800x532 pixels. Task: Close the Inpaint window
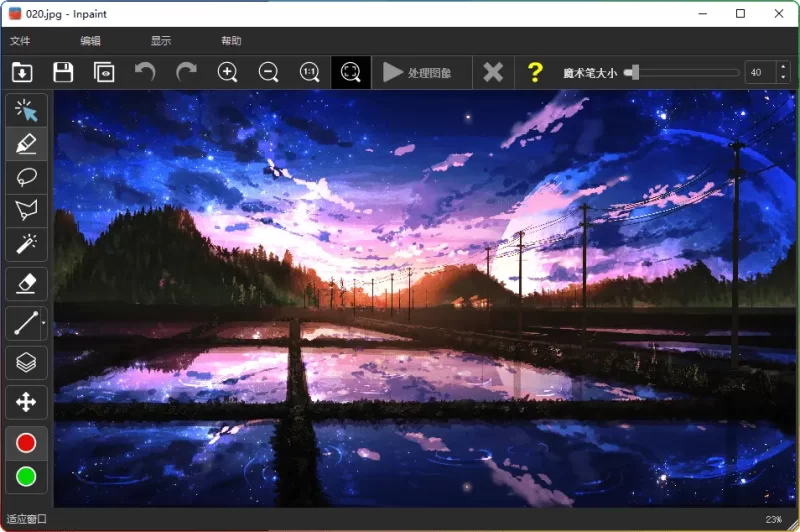779,14
